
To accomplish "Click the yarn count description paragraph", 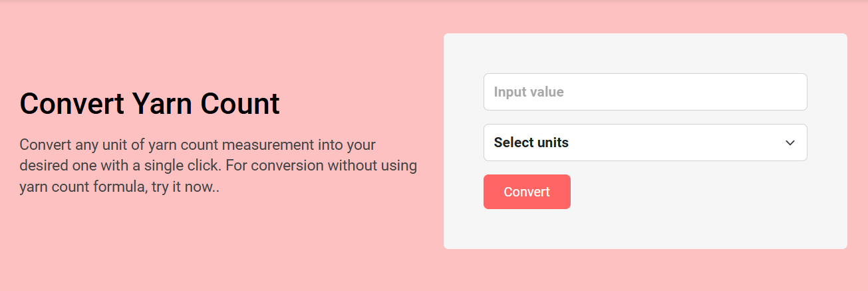I will pos(218,166).
